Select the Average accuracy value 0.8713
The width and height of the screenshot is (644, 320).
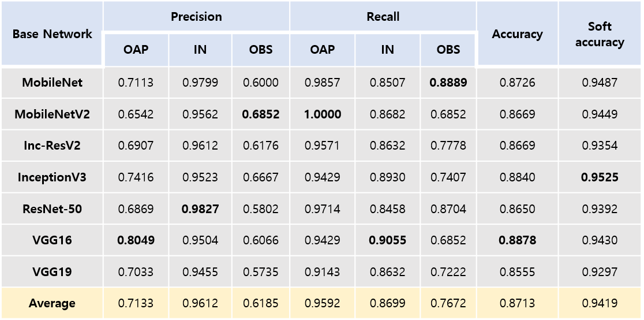click(517, 303)
